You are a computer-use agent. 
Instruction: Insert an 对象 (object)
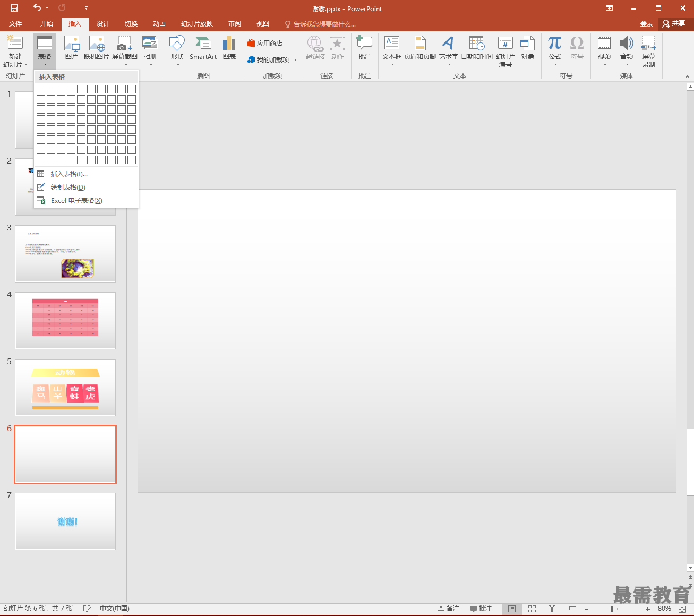[x=528, y=48]
